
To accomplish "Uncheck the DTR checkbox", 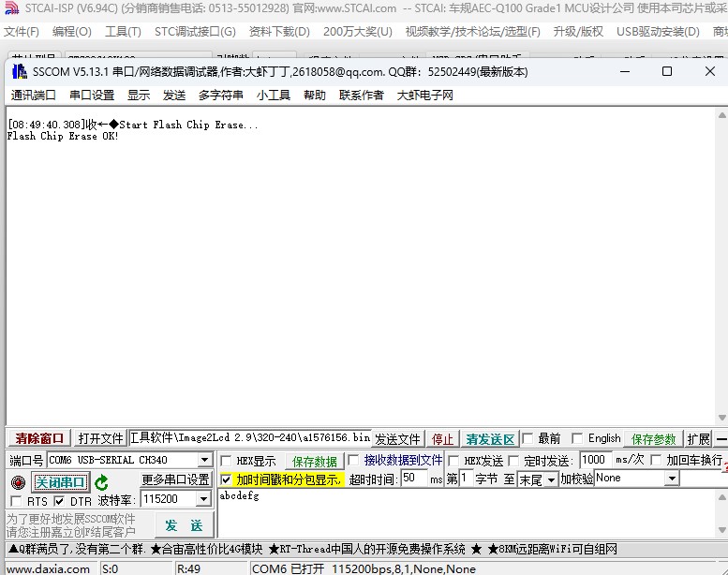I will pyautogui.click(x=59, y=501).
